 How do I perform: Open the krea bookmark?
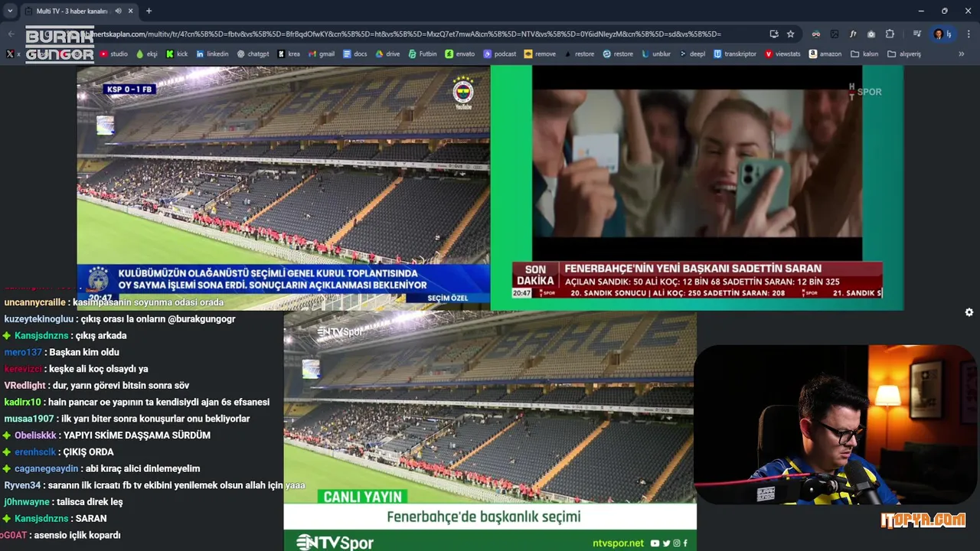tap(289, 54)
